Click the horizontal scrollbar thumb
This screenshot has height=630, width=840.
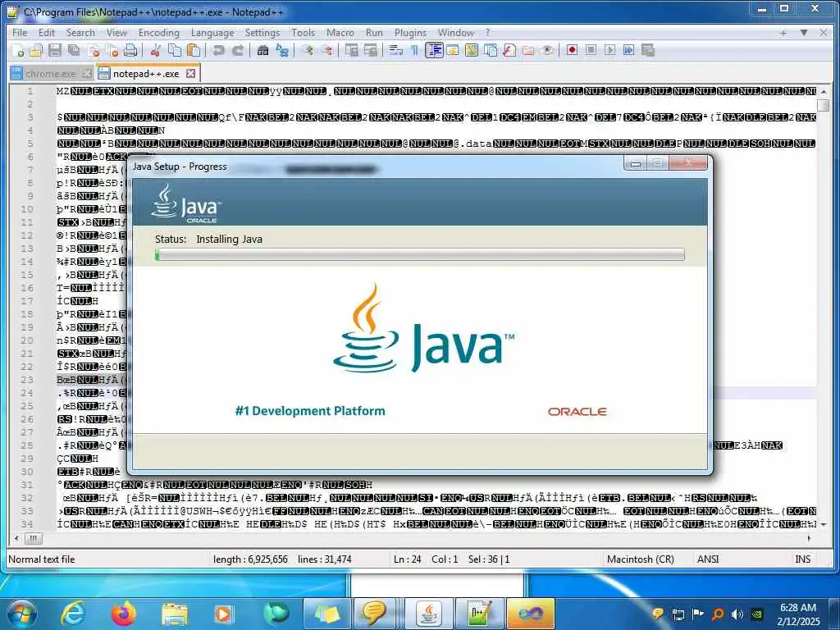click(33, 538)
